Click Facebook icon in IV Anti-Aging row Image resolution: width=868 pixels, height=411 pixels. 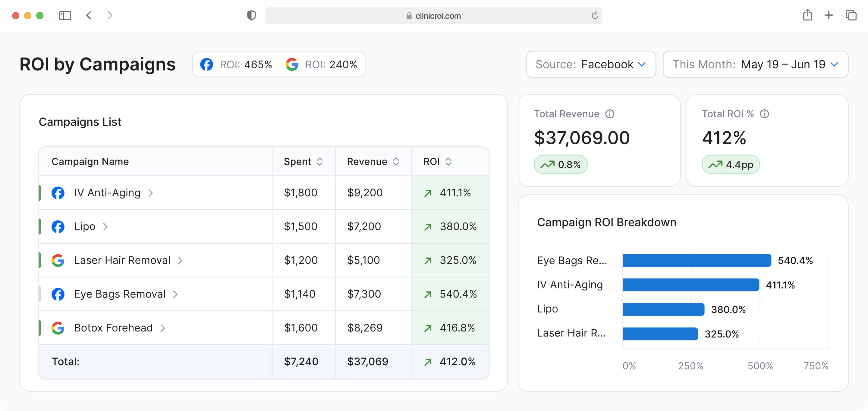coord(58,193)
